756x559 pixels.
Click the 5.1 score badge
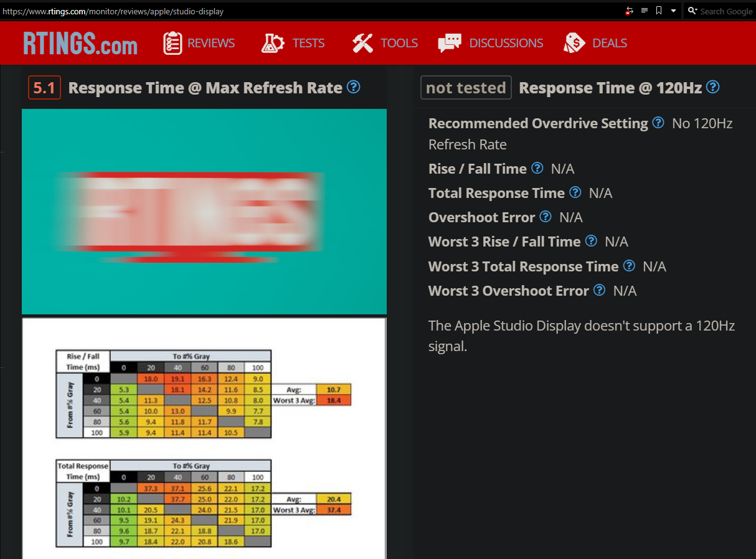pos(44,88)
